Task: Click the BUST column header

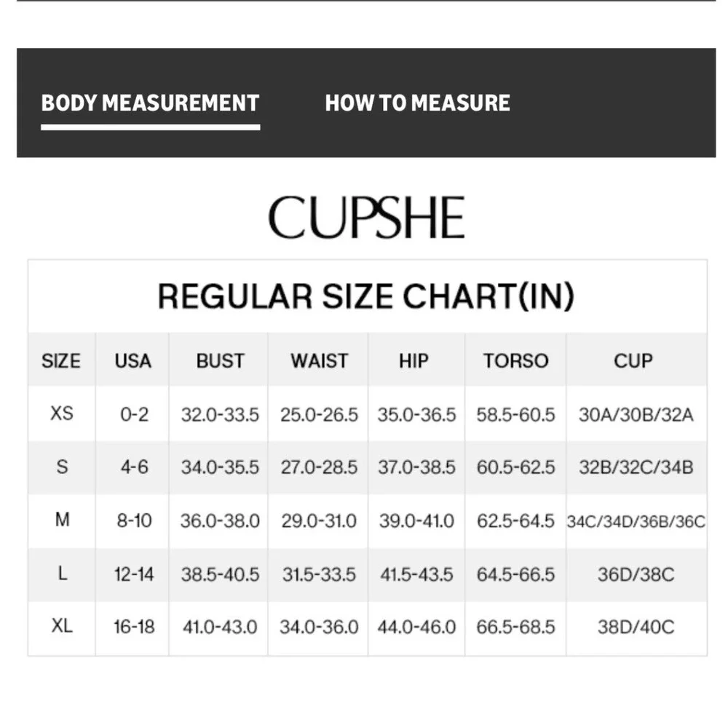Action: pos(220,360)
